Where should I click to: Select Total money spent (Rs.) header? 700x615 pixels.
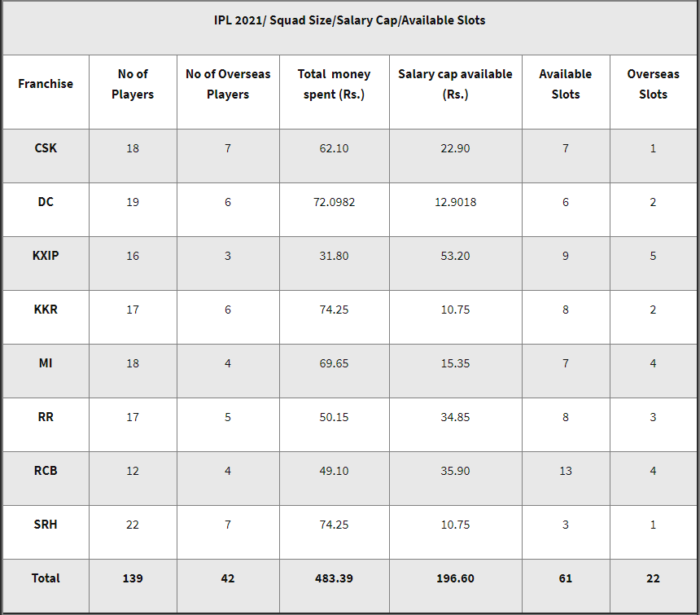click(334, 84)
